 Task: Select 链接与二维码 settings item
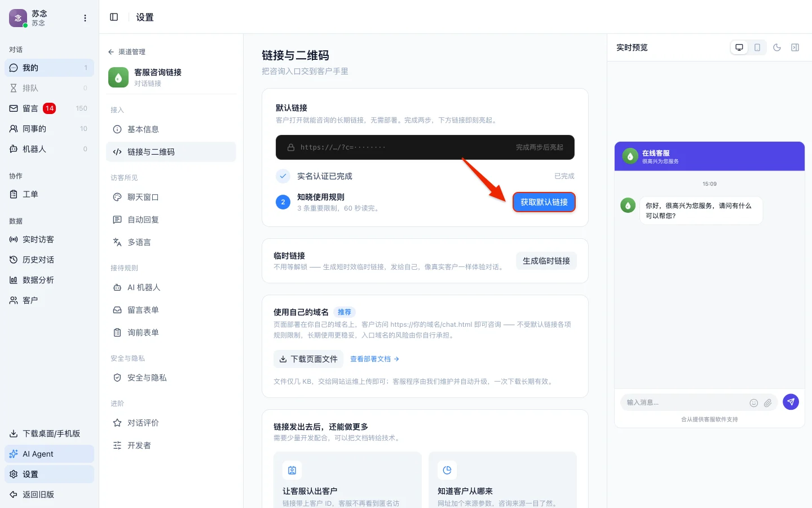pos(171,152)
